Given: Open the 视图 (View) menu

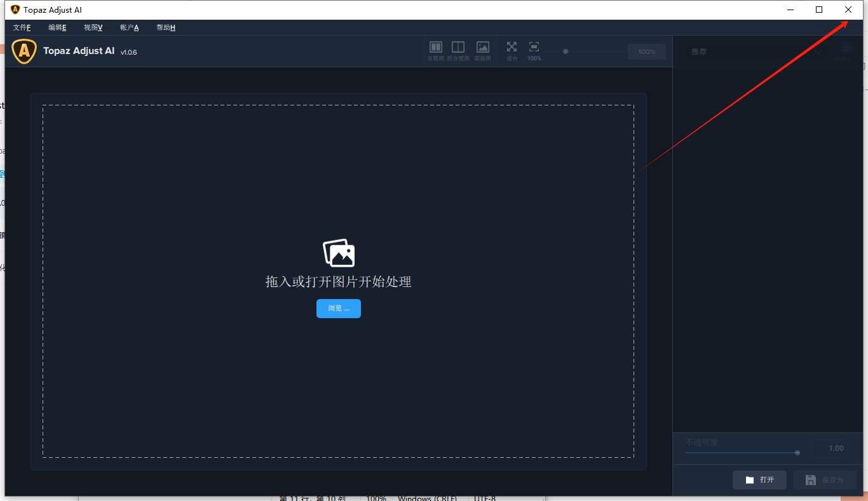Looking at the screenshot, I should pos(93,27).
